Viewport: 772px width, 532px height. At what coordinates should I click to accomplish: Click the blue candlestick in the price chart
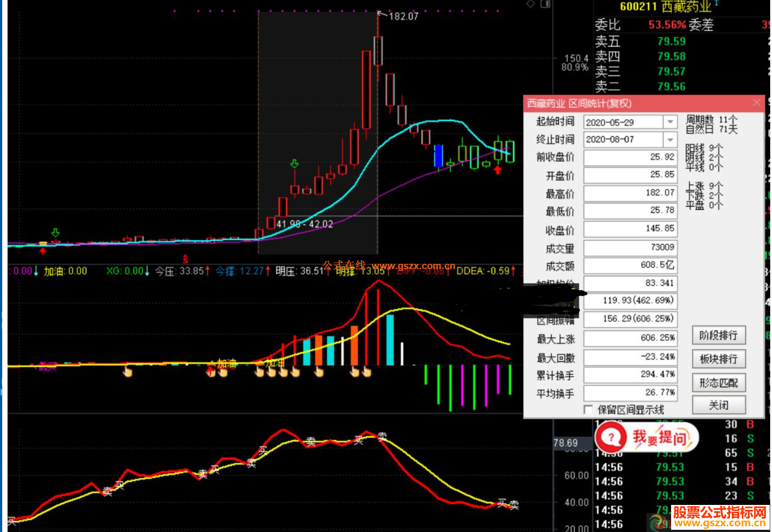click(x=439, y=155)
